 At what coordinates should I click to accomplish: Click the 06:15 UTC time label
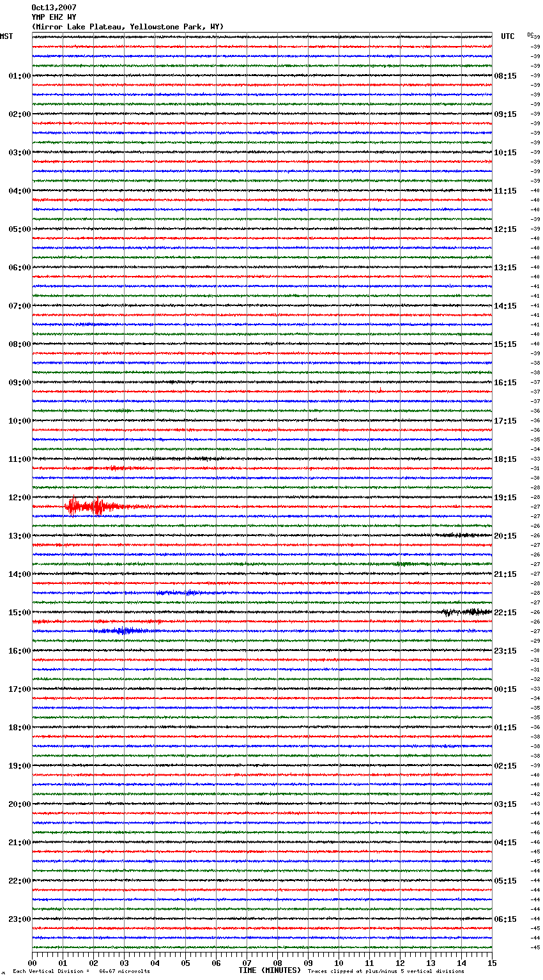click(x=505, y=919)
